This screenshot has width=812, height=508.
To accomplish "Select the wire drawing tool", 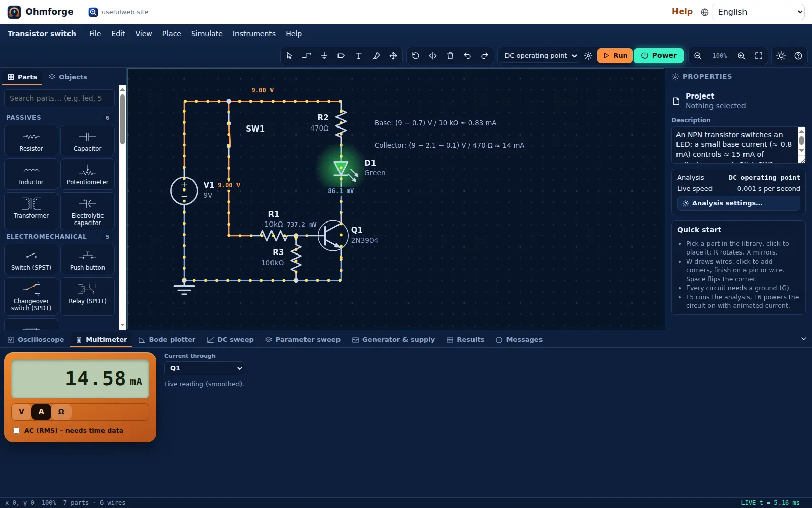I will click(307, 56).
